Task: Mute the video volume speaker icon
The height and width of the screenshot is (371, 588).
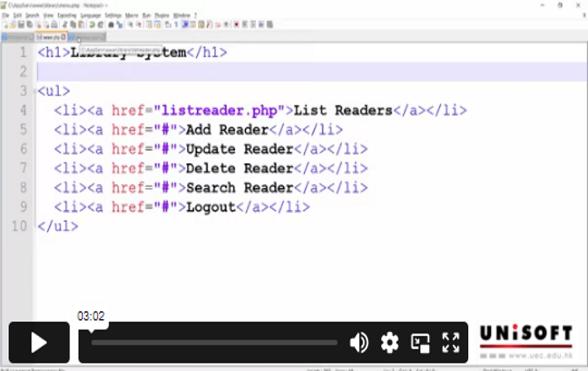Action: (359, 343)
